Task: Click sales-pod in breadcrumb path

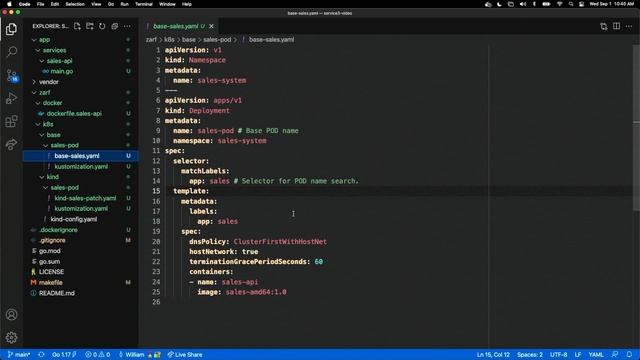Action: pyautogui.click(x=217, y=40)
